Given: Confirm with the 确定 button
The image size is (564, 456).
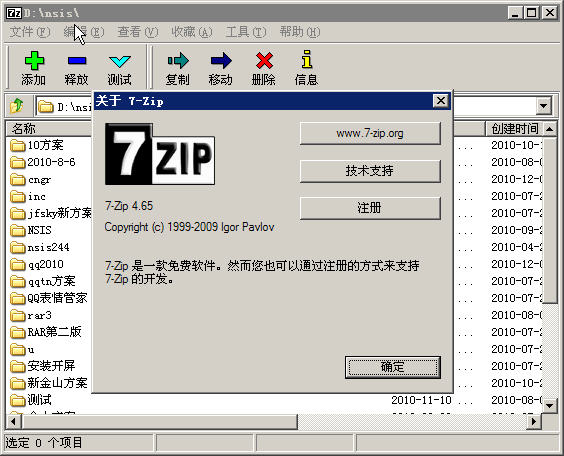Looking at the screenshot, I should (392, 367).
